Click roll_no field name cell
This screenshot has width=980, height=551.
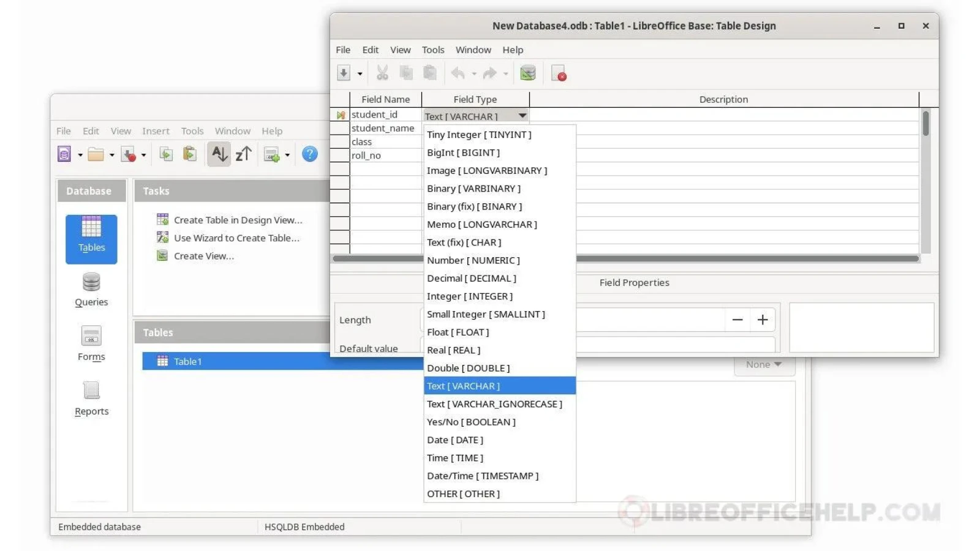click(x=385, y=156)
